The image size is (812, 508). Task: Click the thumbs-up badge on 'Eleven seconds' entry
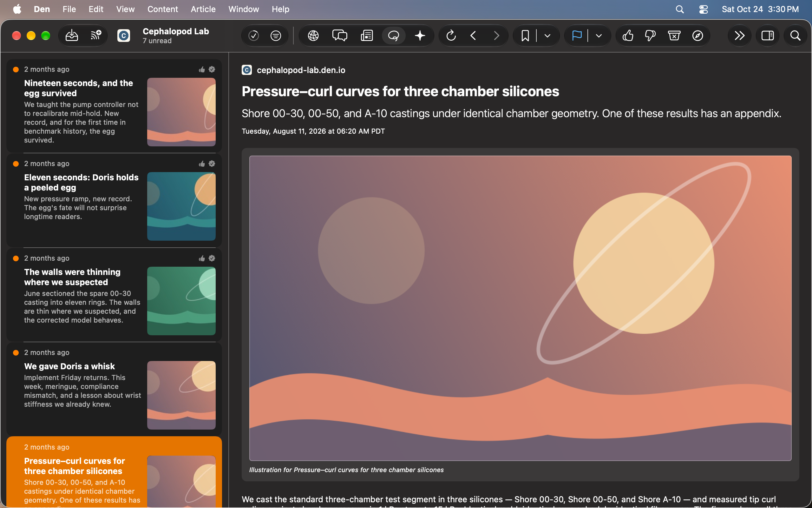[202, 164]
